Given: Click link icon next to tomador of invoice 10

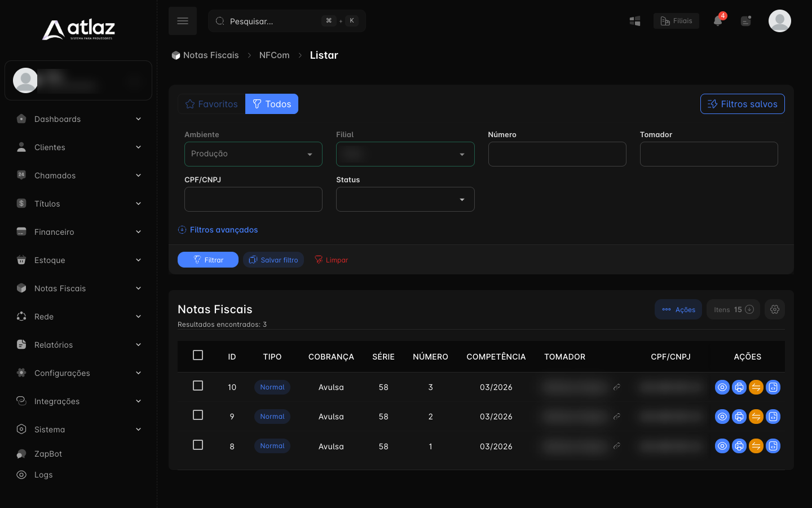Looking at the screenshot, I should point(617,387).
